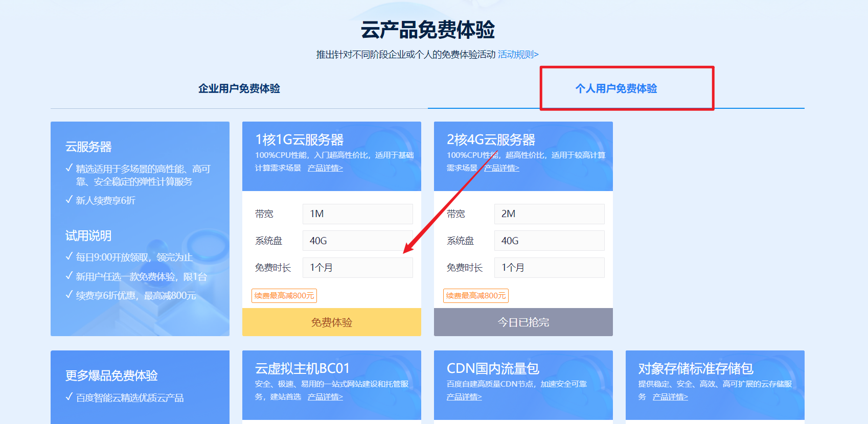The width and height of the screenshot is (868, 424).
Task: Click 续费享6折优惠，最高减800元 text
Action: (136, 296)
